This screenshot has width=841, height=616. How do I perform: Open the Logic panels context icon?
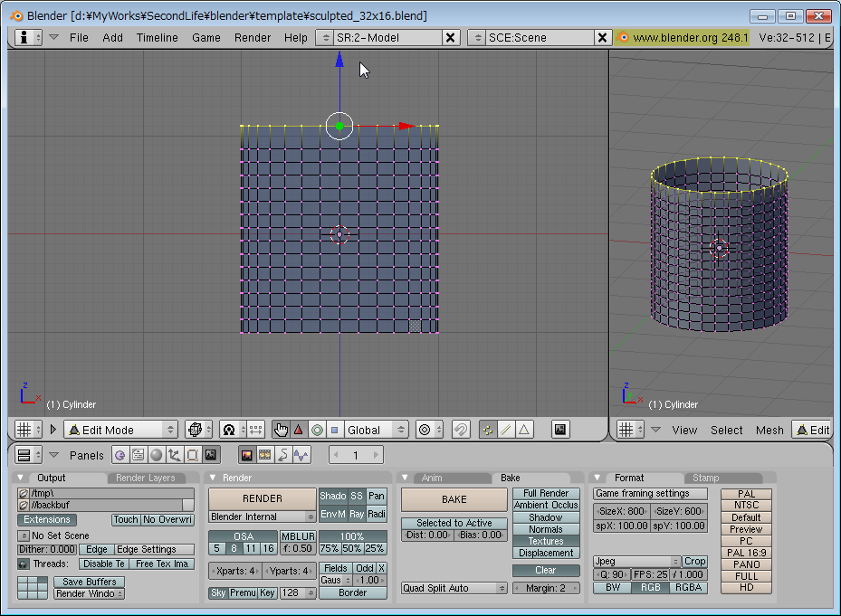point(120,456)
